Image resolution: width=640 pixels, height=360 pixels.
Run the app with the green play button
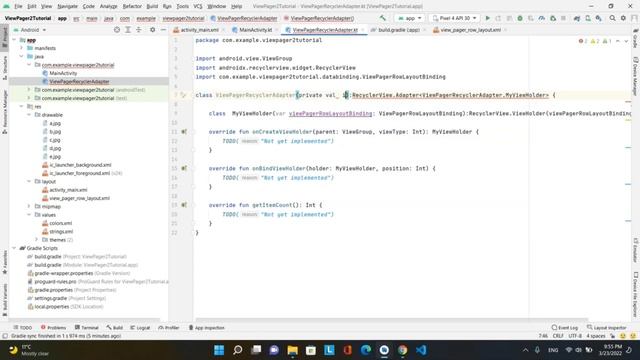click(x=487, y=18)
